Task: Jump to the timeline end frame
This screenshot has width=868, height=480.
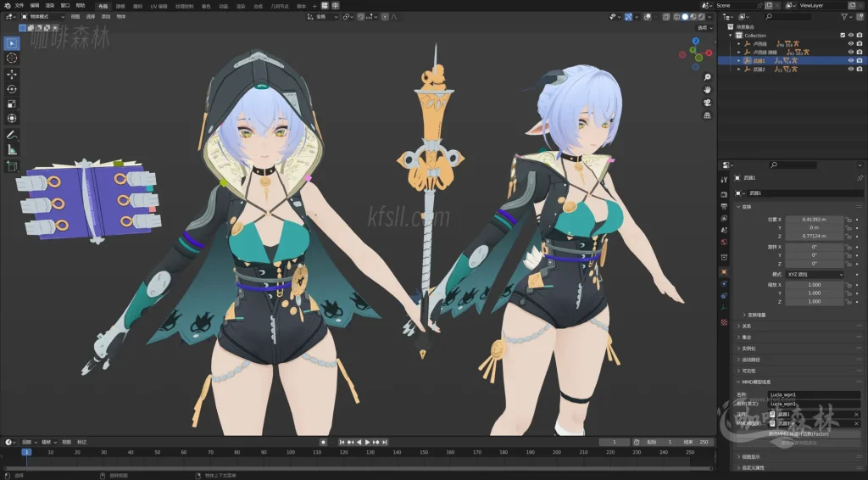Action: 384,442
